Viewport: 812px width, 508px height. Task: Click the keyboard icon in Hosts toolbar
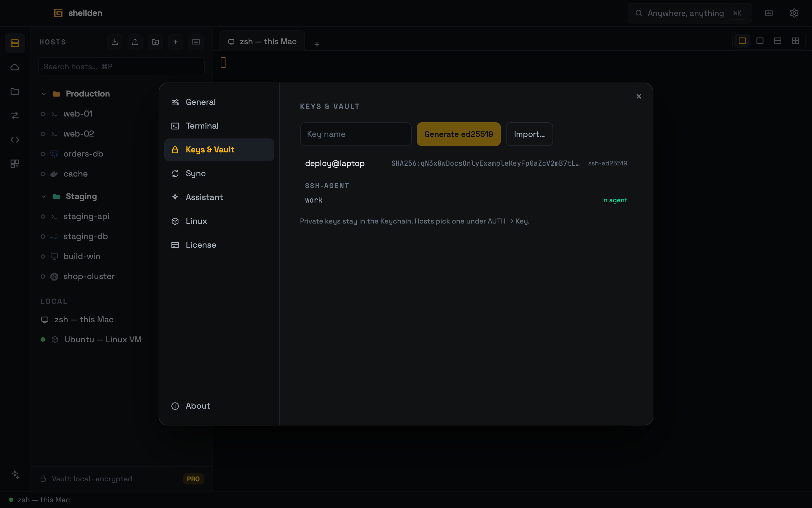[x=196, y=42]
